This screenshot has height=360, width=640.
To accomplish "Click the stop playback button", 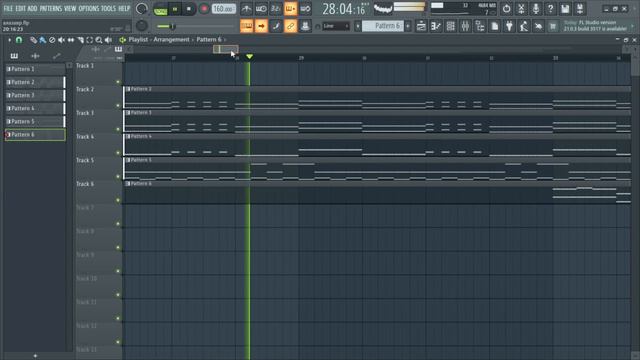I will (x=189, y=9).
